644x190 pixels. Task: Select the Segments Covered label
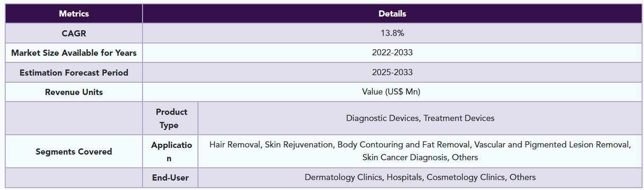74,152
